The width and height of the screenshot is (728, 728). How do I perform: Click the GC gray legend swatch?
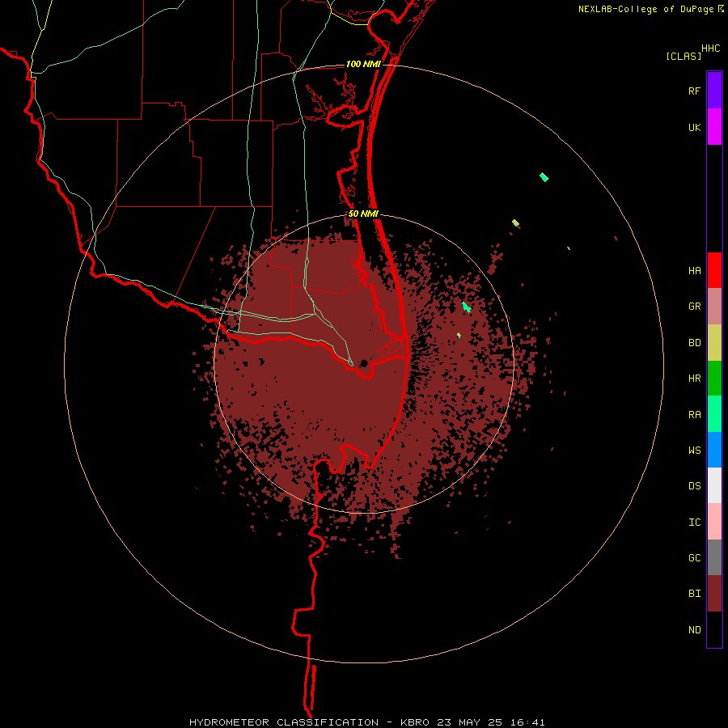pyautogui.click(x=714, y=557)
